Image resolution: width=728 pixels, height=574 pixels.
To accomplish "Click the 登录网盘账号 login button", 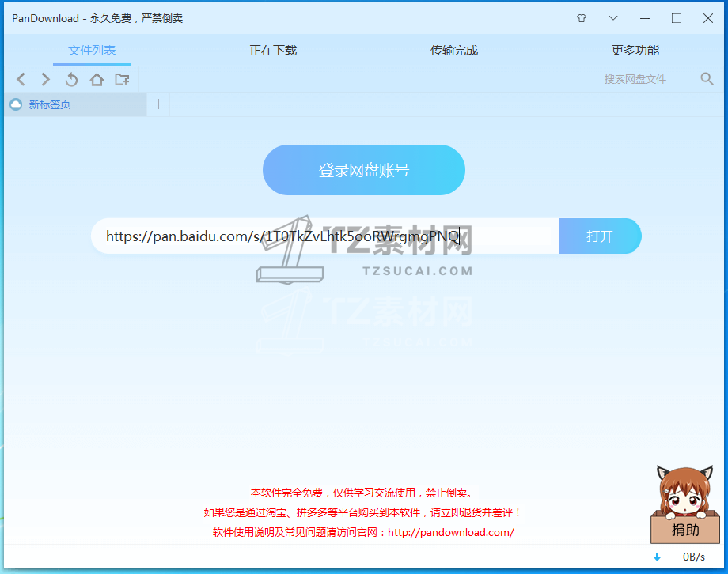I will pyautogui.click(x=364, y=170).
